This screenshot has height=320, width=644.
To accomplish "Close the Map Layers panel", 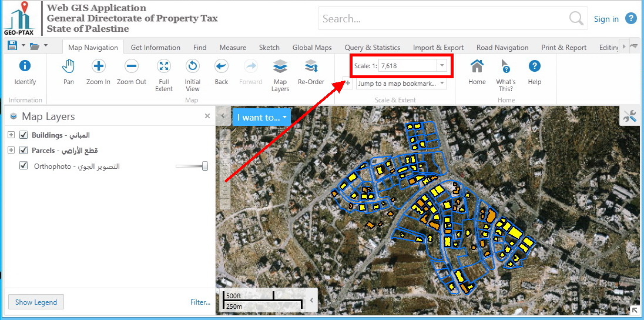I will pos(207,116).
